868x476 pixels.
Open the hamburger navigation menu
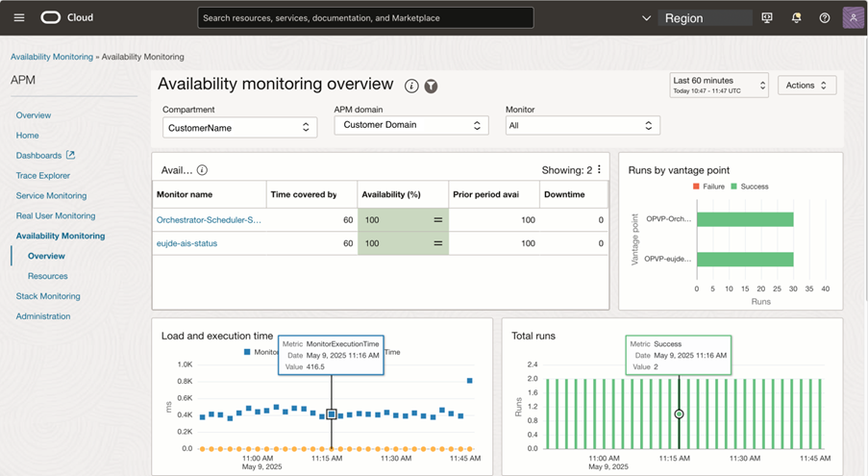[19, 17]
